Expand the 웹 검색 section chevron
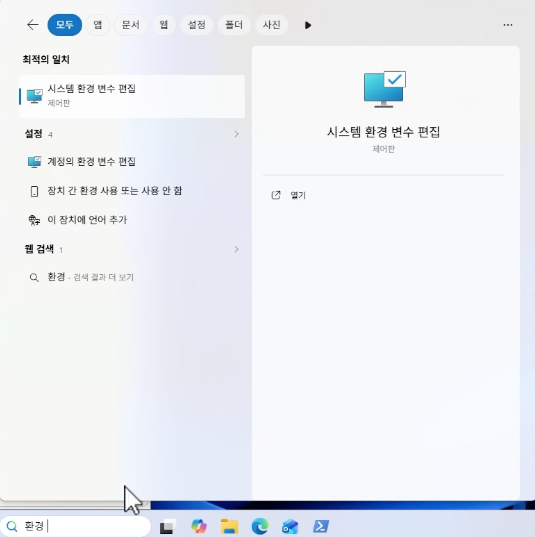 pos(236,249)
